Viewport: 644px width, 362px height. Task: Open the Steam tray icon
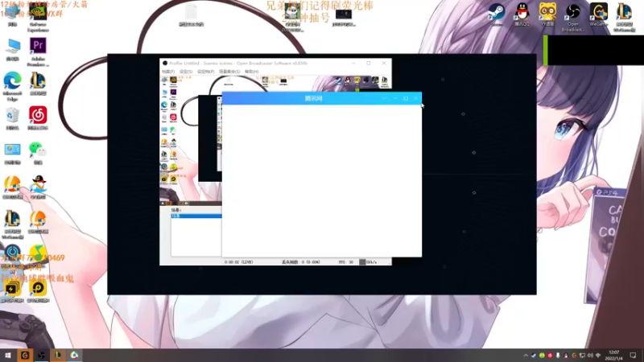(x=534, y=356)
